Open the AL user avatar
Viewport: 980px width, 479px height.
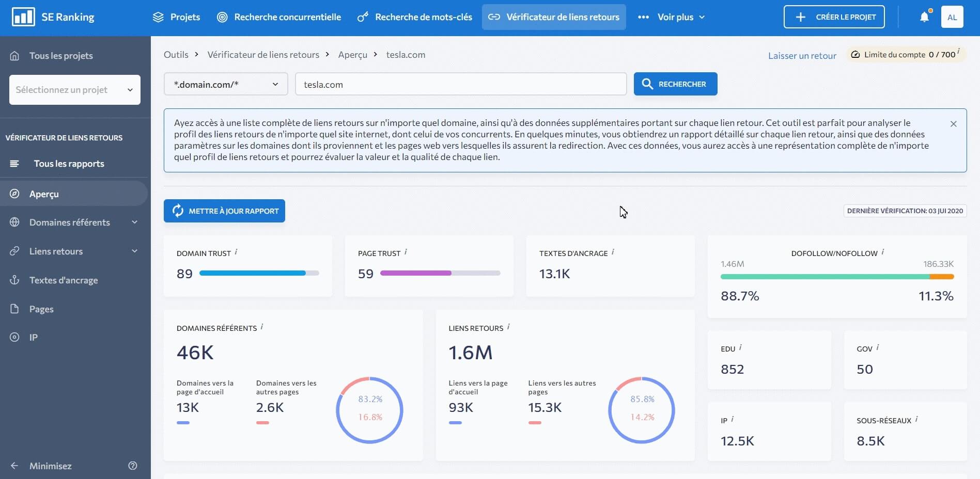[952, 17]
